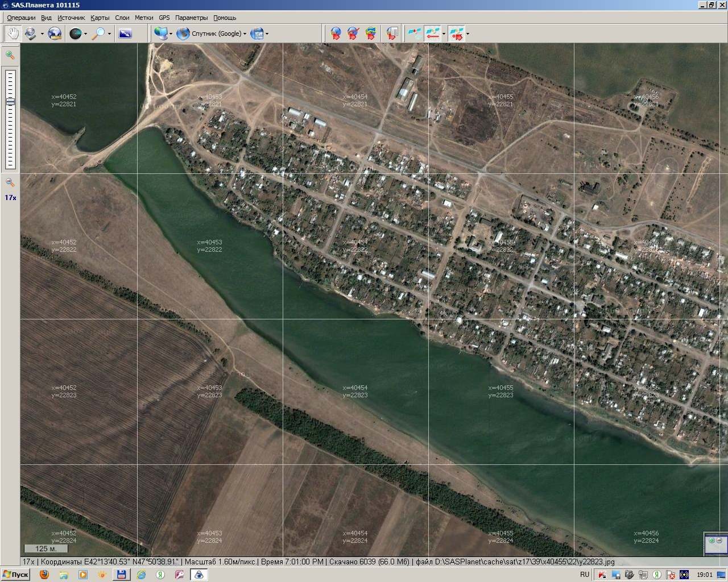Viewport: 728px width, 582px height.
Task: Expand the layers overlay dropdown arrow
Action: click(267, 34)
